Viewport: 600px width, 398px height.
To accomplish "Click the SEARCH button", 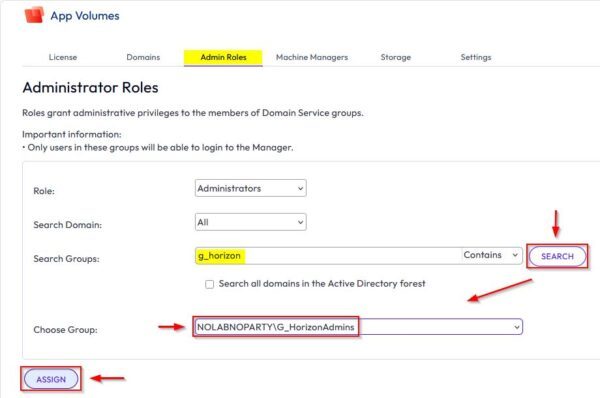I will click(x=557, y=256).
